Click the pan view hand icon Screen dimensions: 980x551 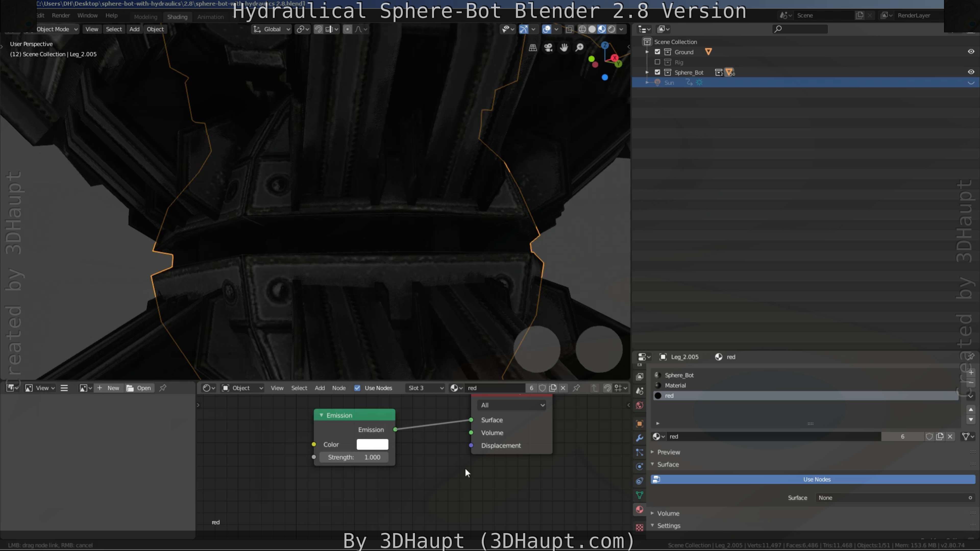click(x=564, y=47)
